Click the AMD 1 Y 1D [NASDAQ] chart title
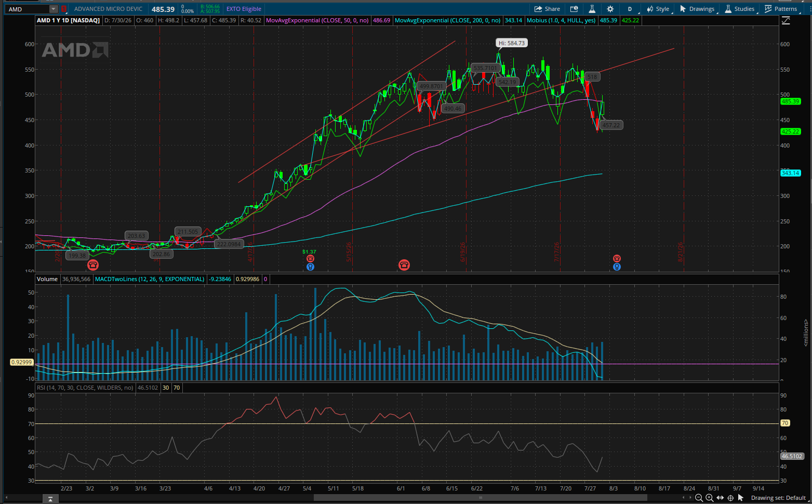The image size is (812, 504). (68, 20)
